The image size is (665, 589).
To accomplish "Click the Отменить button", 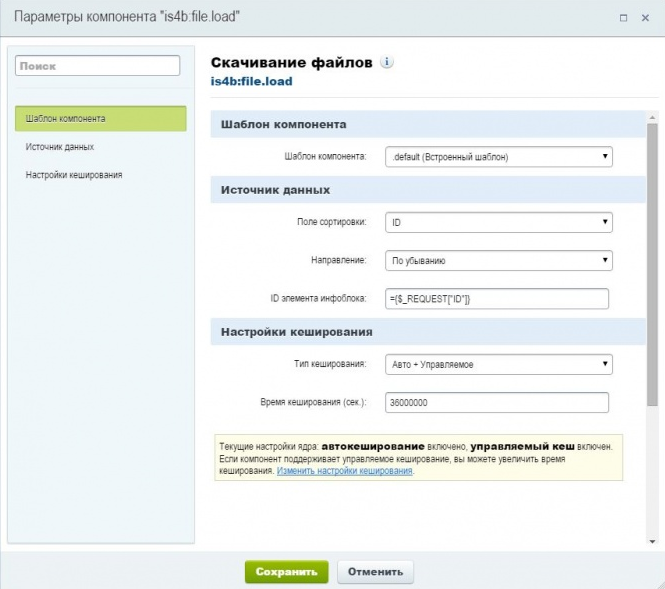I will pos(375,572).
